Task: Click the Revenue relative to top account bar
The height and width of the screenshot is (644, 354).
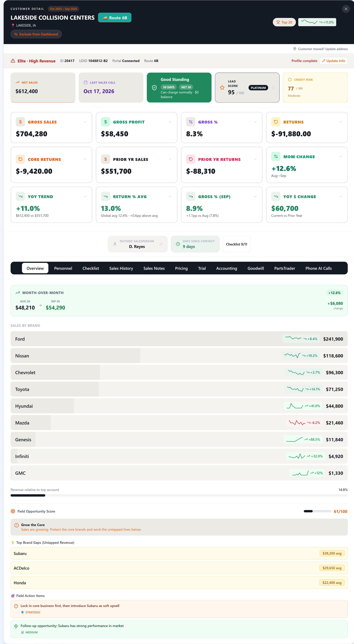Action: 179,495
